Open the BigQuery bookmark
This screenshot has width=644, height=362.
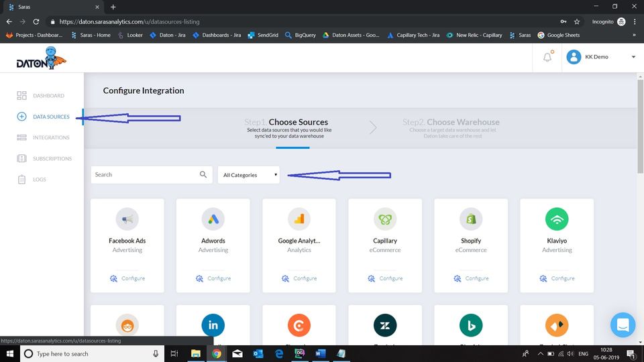301,36
